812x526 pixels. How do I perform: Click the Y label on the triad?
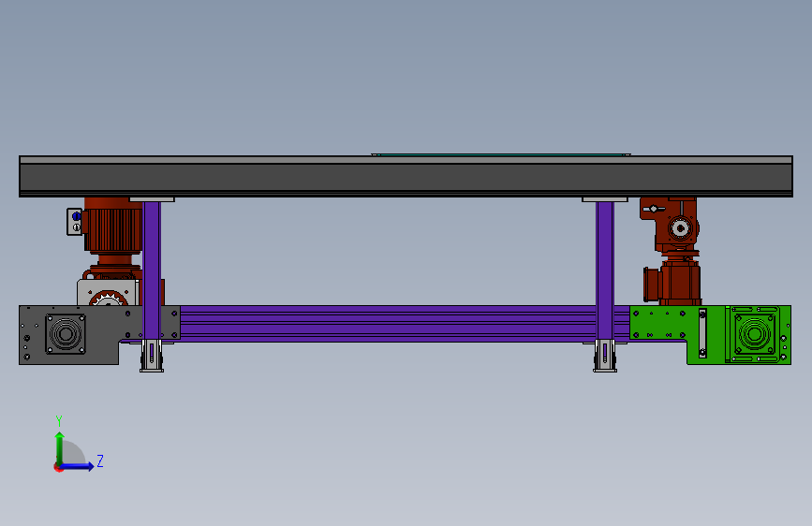(59, 420)
